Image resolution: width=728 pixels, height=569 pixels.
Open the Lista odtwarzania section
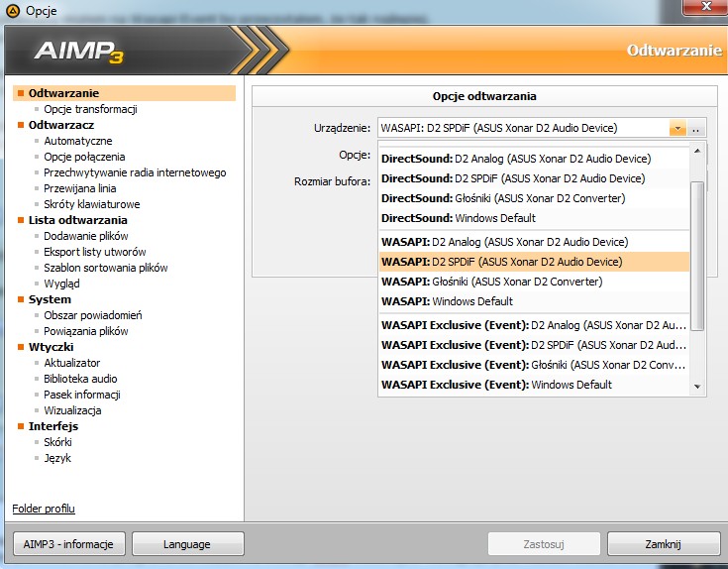point(78,220)
